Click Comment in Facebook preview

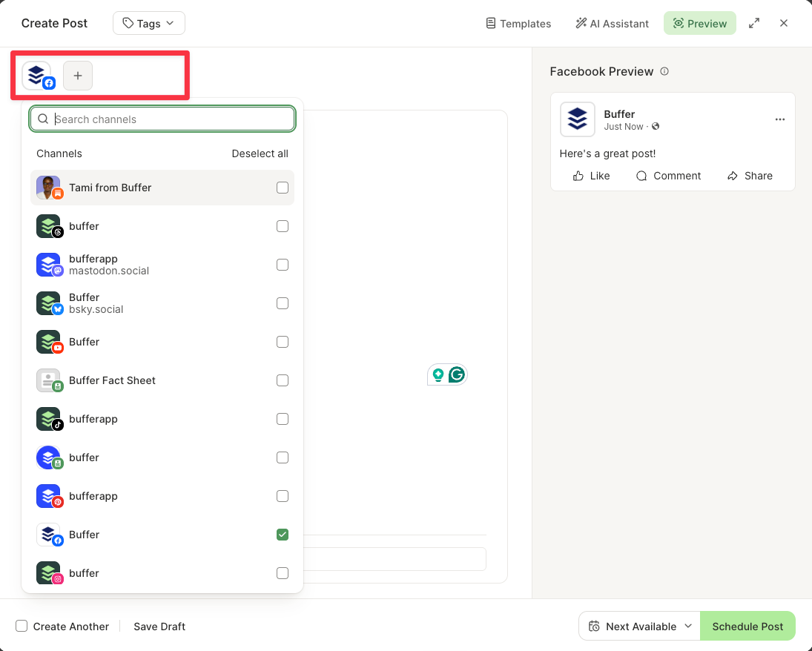pos(668,176)
